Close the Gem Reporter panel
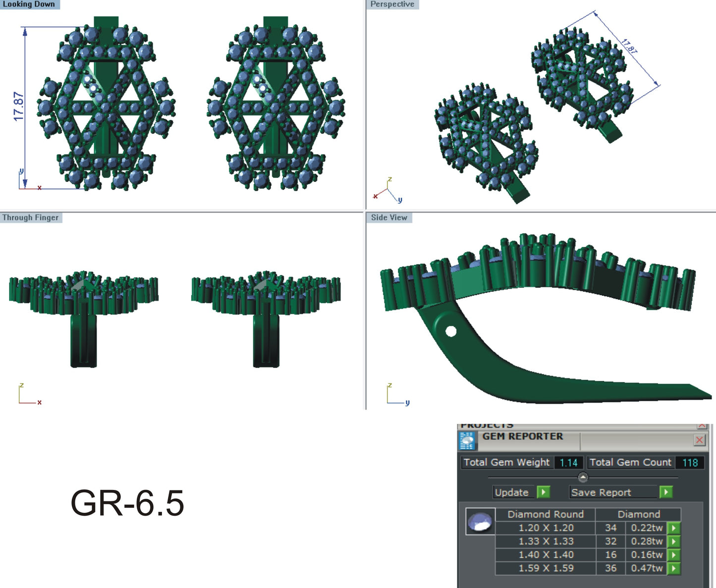This screenshot has width=716, height=588. click(699, 440)
